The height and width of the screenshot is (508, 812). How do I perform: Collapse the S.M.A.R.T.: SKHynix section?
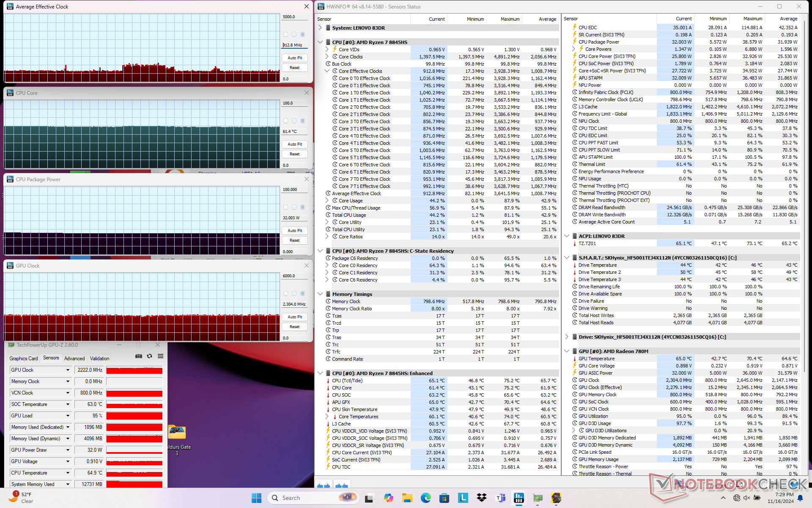[567, 258]
